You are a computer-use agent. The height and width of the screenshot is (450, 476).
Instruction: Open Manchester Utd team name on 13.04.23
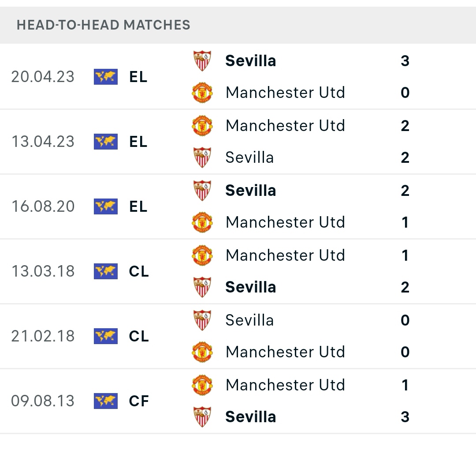[x=285, y=125]
